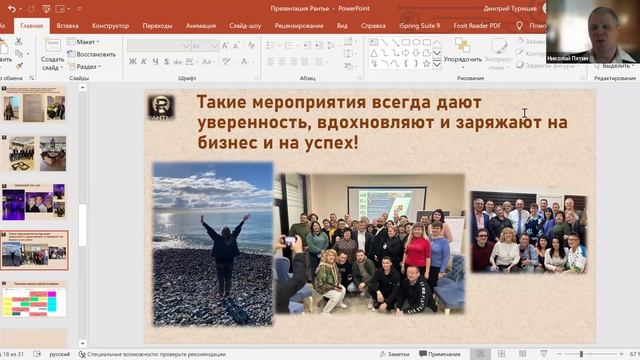Viewport: 640px width, 360px height.
Task: Open the Анимация tab
Action: tap(201, 26)
